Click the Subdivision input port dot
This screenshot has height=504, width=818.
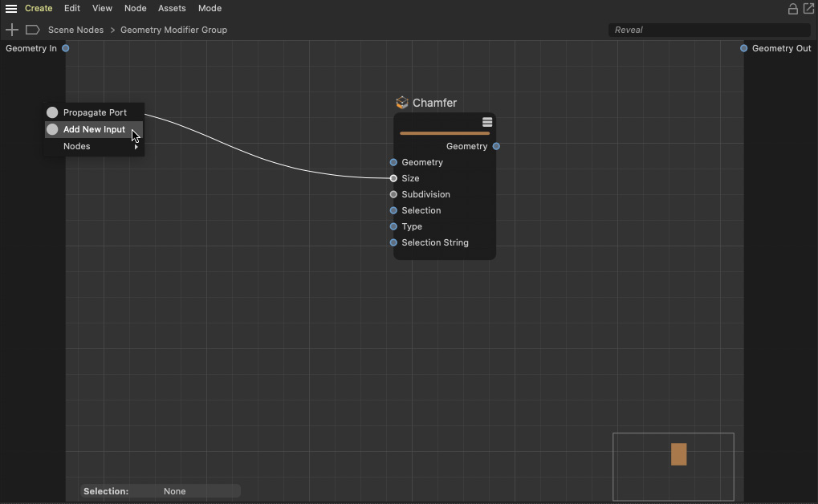(393, 194)
